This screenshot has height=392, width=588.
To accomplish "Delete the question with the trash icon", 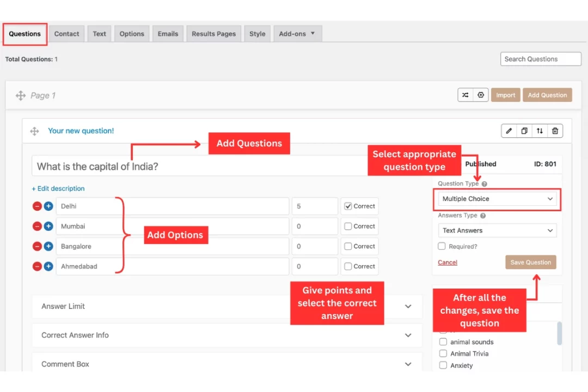I will click(x=555, y=131).
